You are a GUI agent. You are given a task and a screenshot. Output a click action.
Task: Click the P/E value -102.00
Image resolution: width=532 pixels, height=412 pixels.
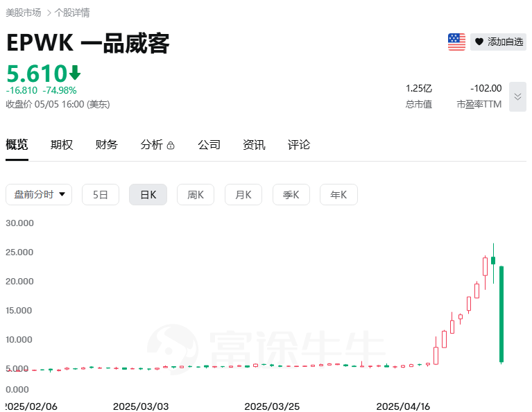point(486,88)
